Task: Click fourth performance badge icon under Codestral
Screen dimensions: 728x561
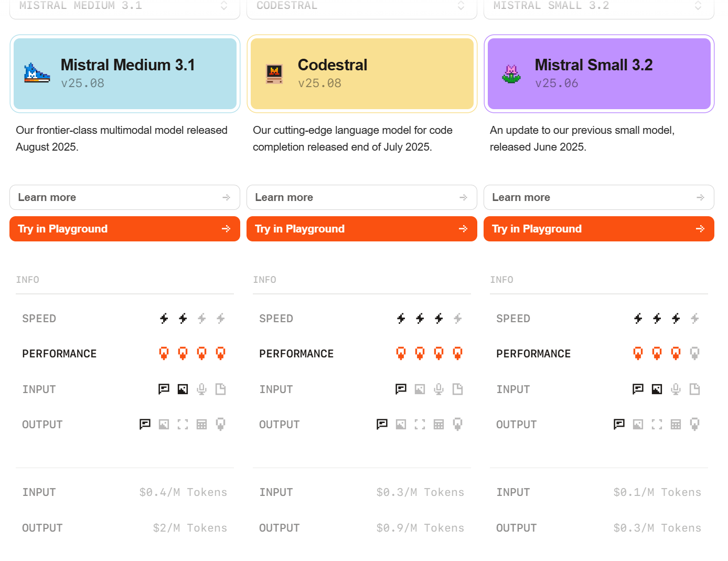Action: click(x=457, y=353)
